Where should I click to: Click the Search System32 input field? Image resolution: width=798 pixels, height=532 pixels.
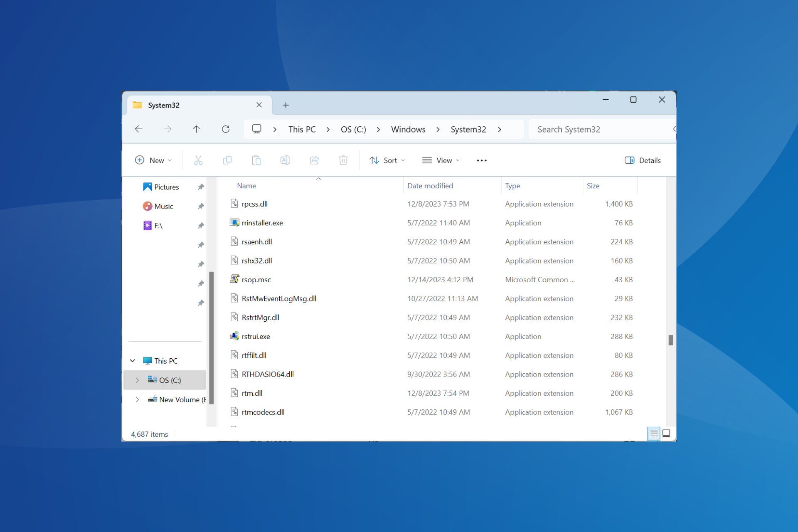(603, 129)
